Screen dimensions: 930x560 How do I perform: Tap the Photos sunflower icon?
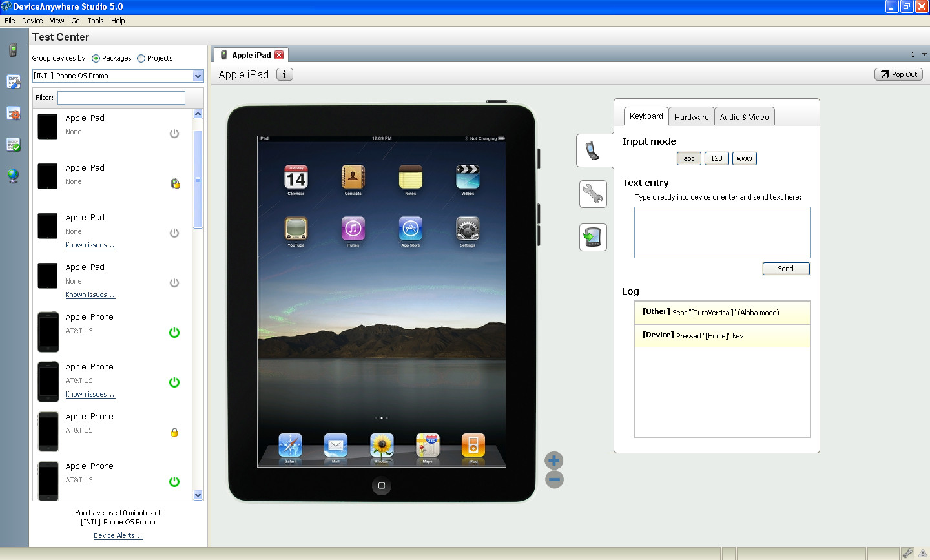(382, 445)
